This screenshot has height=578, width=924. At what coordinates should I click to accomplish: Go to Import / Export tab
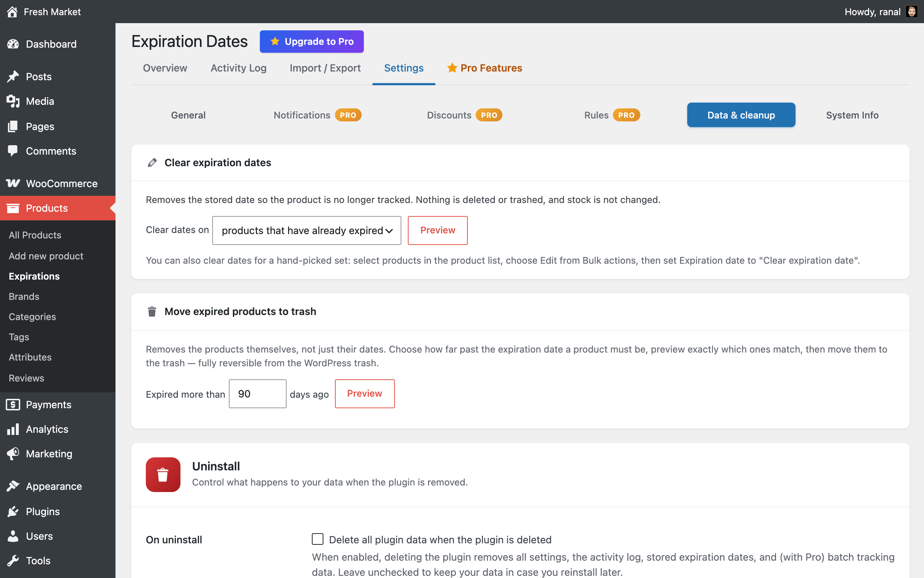pyautogui.click(x=325, y=68)
